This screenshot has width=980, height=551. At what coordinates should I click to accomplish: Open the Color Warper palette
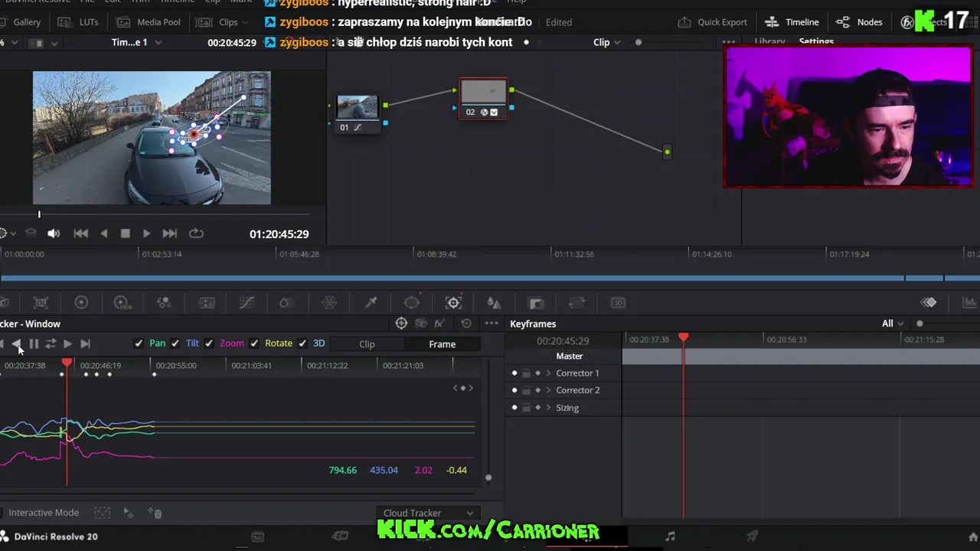click(287, 303)
